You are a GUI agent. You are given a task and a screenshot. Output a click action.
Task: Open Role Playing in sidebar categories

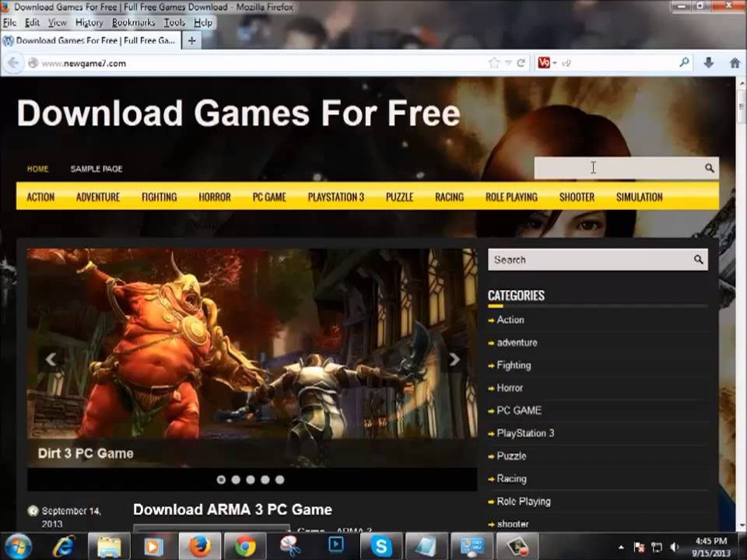524,502
